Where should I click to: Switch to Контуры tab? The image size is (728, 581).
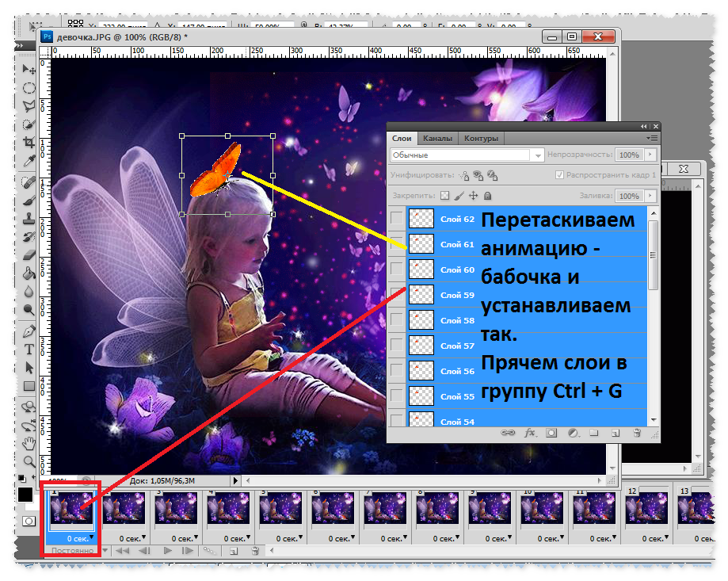481,139
